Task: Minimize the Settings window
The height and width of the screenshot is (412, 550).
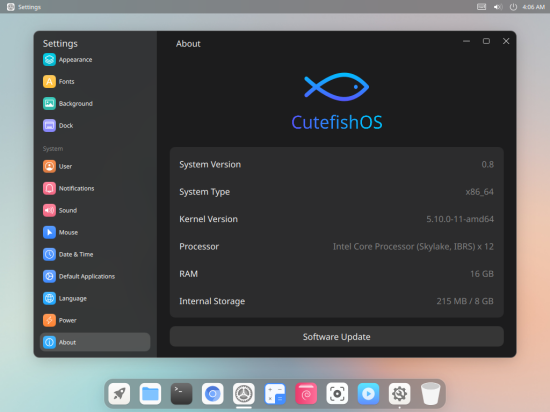Action: (x=466, y=41)
